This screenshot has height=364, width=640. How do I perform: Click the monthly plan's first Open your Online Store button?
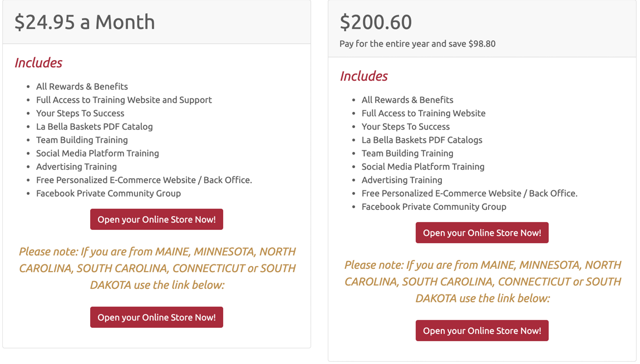point(156,219)
